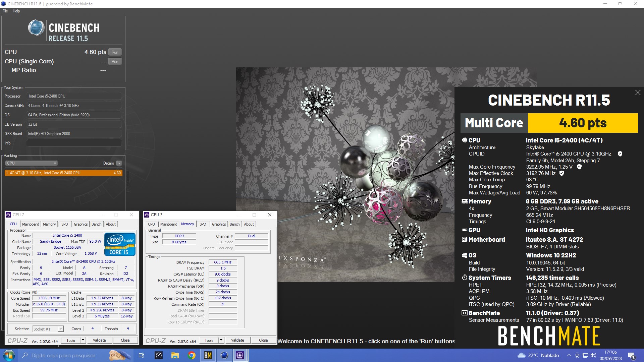The width and height of the screenshot is (644, 362).
Task: Click the CPUID verified shield icon
Action: (620, 154)
